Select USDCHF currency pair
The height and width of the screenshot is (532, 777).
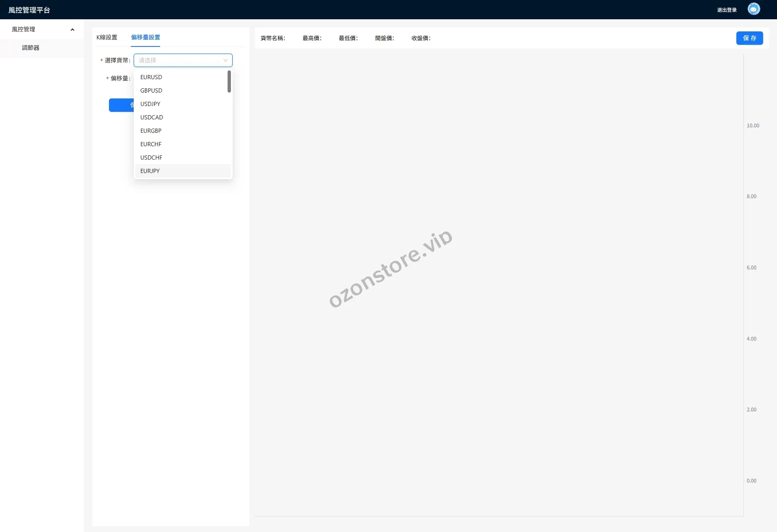point(151,158)
